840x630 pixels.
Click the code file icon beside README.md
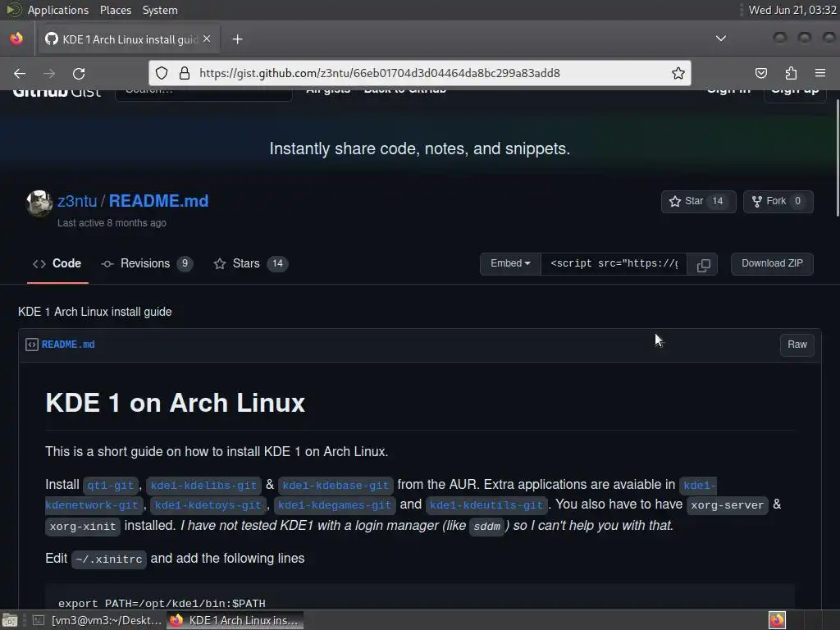pyautogui.click(x=32, y=345)
